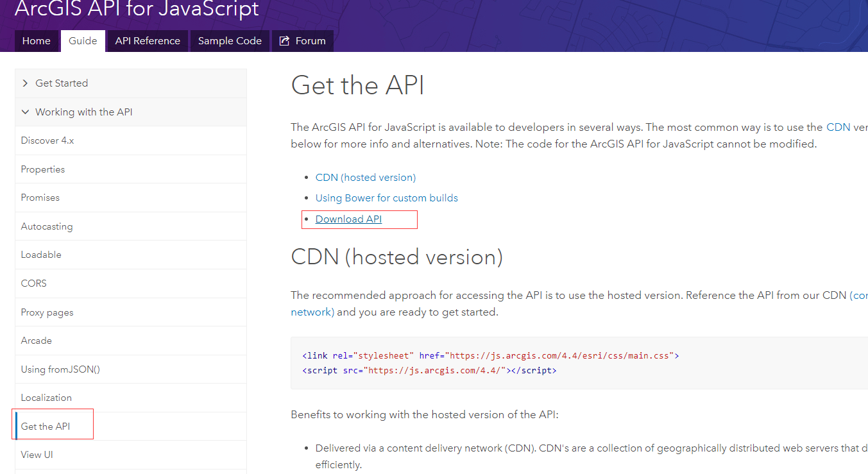
Task: Open the Loadable sidebar item
Action: tap(131, 255)
